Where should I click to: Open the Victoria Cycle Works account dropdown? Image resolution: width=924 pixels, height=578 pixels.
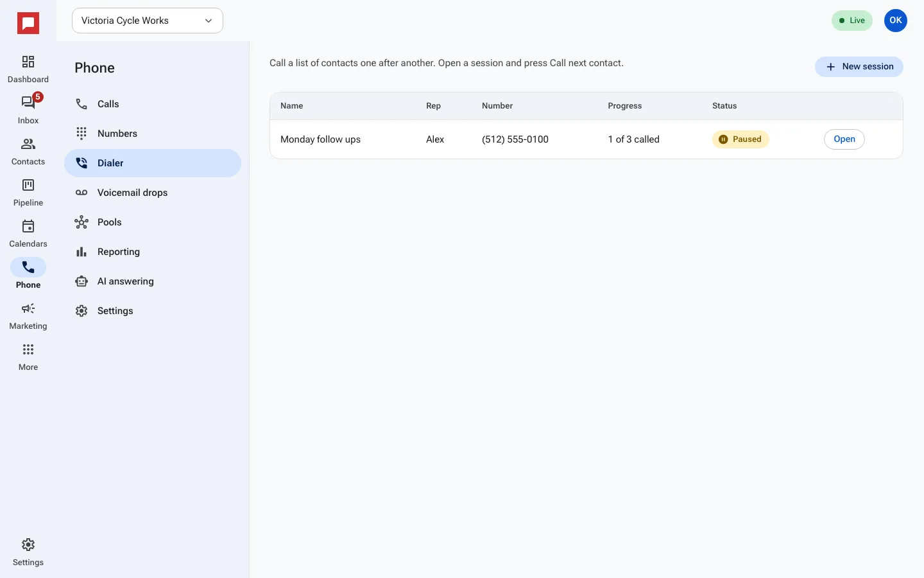pyautogui.click(x=148, y=21)
